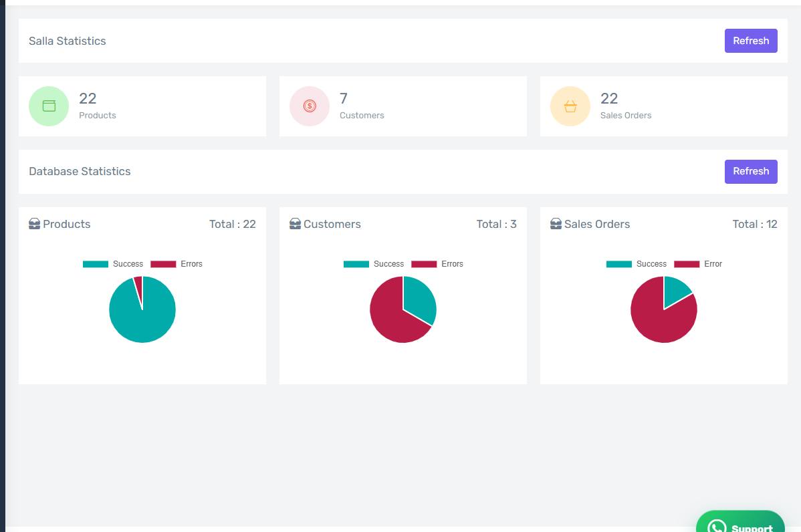This screenshot has width=801, height=532.
Task: Click red errors slice of Products pie
Action: (138, 286)
